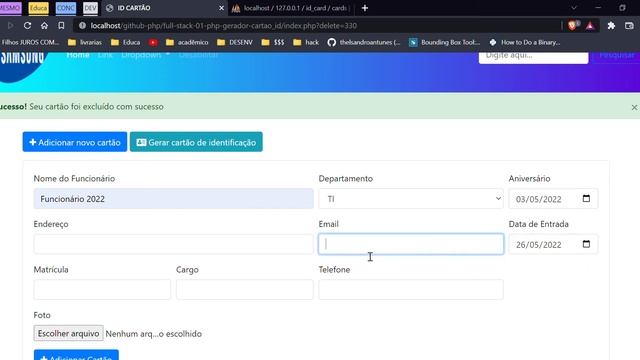Switch to the CONC tab group

coord(66,8)
